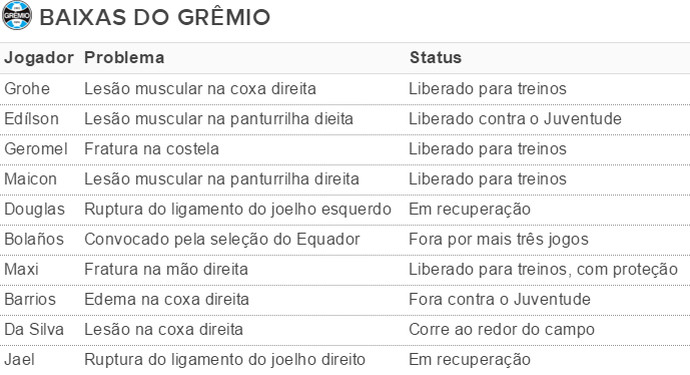The image size is (690, 375).
Task: Click the player name Geromel
Action: [x=36, y=149]
